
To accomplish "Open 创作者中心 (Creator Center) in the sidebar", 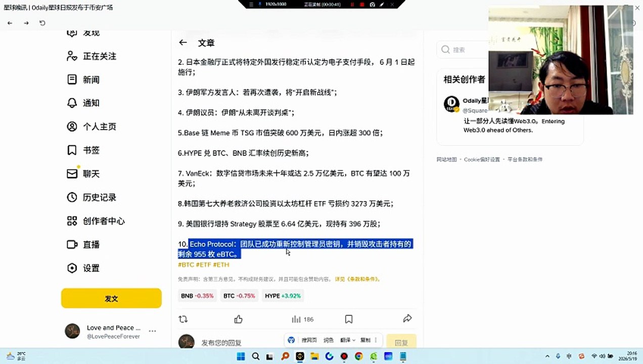I will click(x=96, y=221).
